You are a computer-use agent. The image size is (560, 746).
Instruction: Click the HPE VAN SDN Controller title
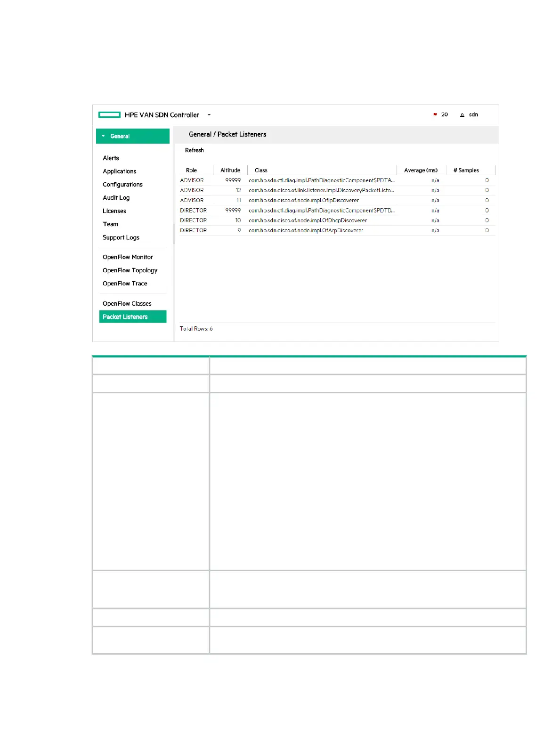(x=162, y=115)
